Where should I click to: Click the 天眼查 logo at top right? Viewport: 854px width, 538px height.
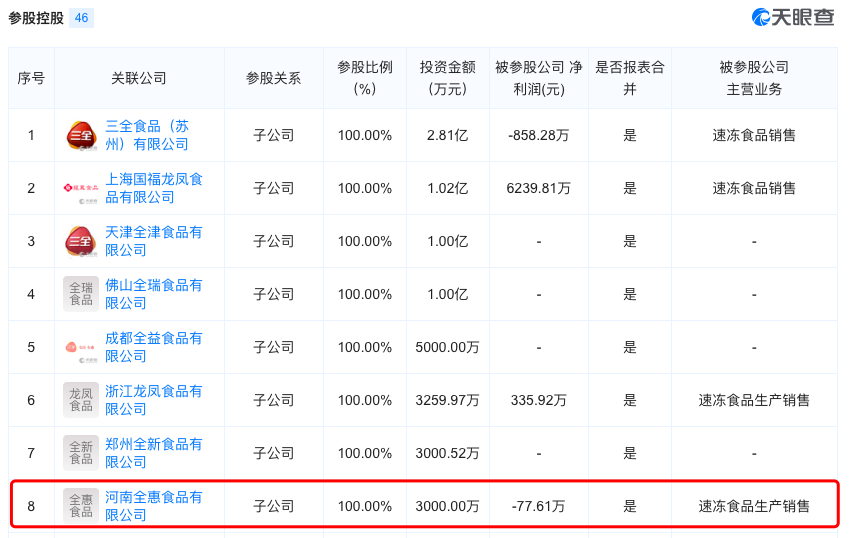(793, 17)
